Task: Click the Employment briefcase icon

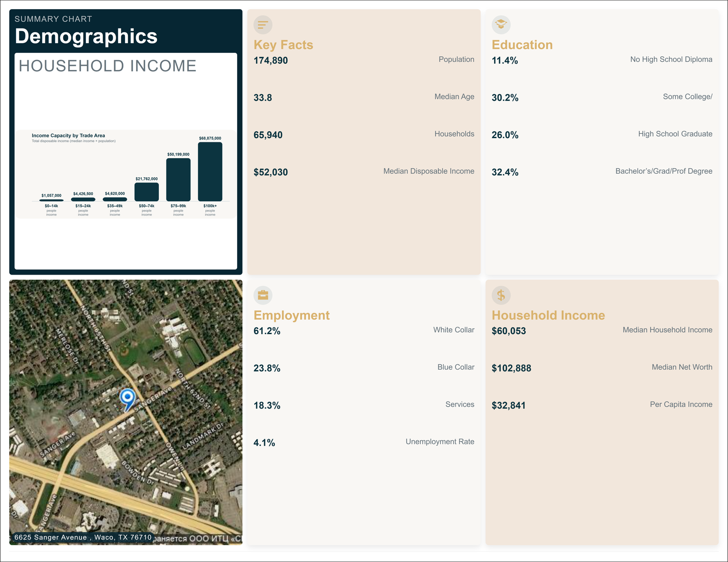Action: (x=263, y=295)
